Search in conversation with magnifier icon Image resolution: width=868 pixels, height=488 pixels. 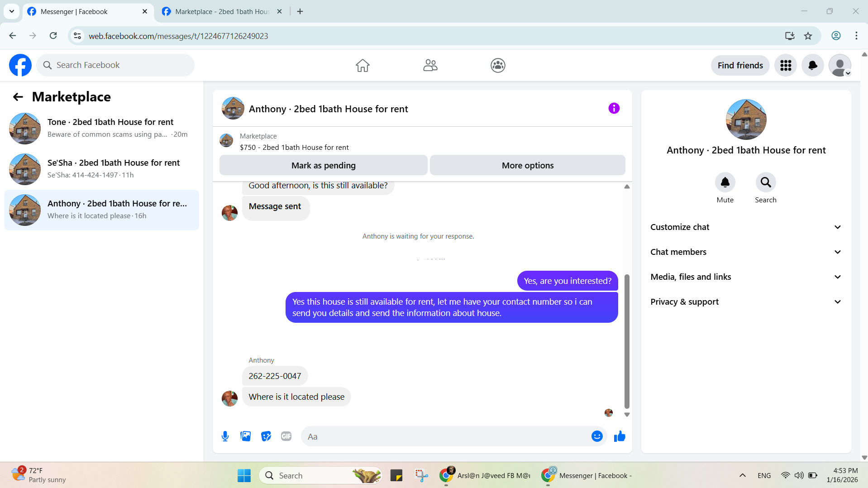766,182
